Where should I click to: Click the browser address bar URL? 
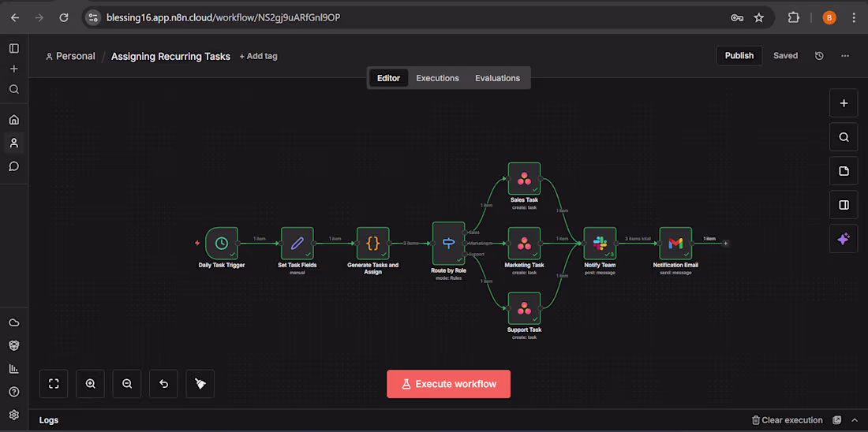pos(223,17)
